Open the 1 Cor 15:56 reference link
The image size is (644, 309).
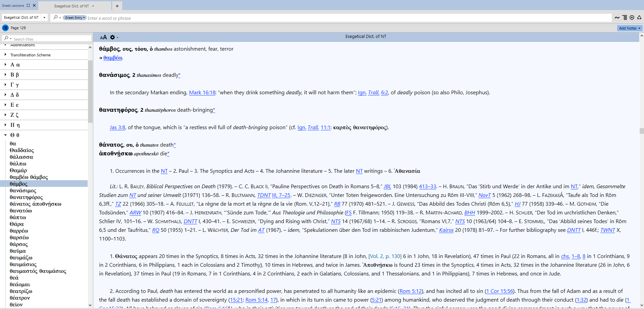click(x=500, y=291)
